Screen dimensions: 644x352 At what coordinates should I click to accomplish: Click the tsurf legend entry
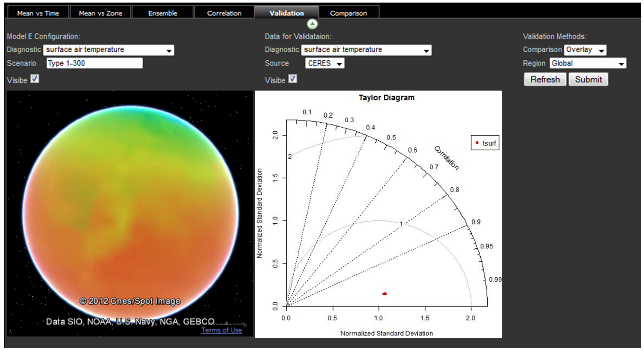[485, 143]
